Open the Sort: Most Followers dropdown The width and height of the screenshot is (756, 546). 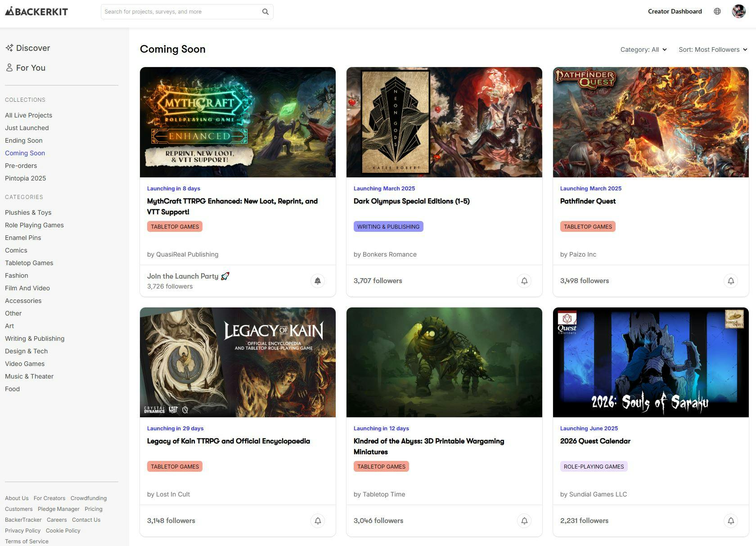[712, 50]
